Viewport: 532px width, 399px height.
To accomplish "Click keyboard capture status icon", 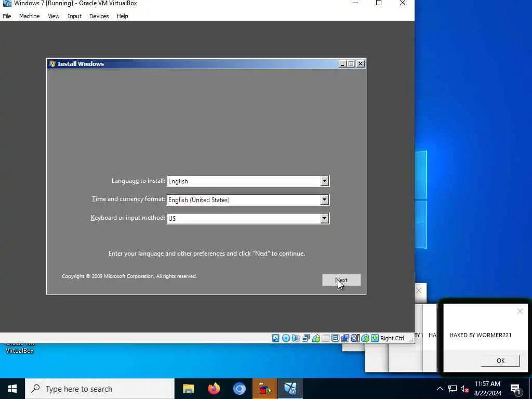I will [375, 338].
